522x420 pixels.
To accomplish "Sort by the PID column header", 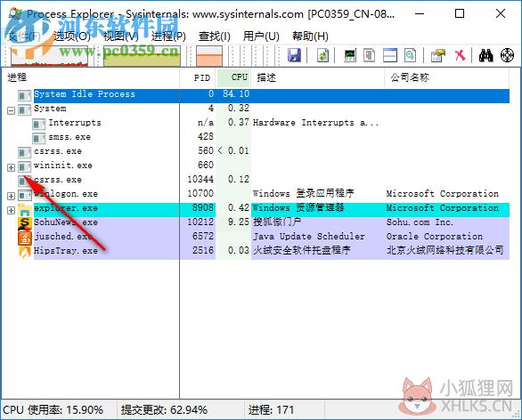I will pyautogui.click(x=199, y=77).
